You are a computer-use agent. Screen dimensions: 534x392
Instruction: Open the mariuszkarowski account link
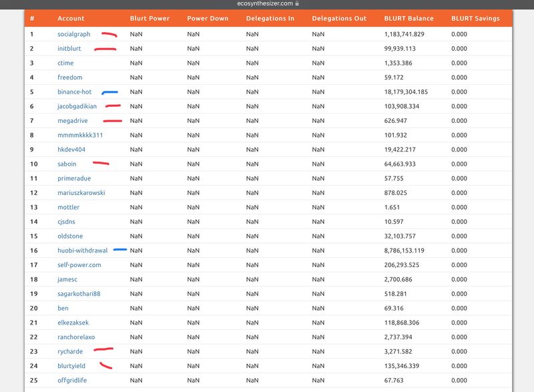pos(81,193)
